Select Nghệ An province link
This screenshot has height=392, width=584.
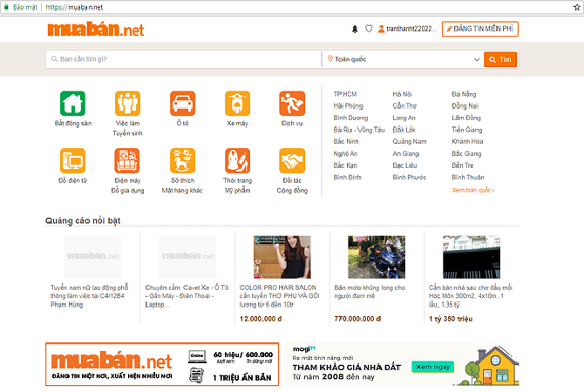click(x=345, y=153)
